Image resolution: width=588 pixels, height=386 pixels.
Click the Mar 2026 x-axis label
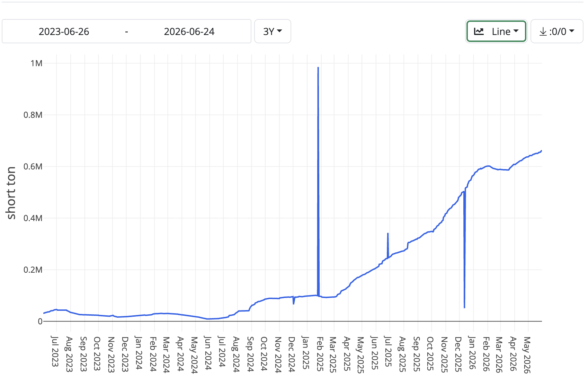[x=499, y=354]
